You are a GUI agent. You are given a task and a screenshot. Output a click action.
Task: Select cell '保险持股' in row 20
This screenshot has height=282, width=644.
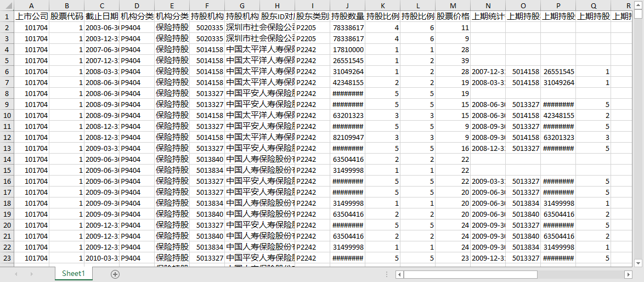point(172,225)
